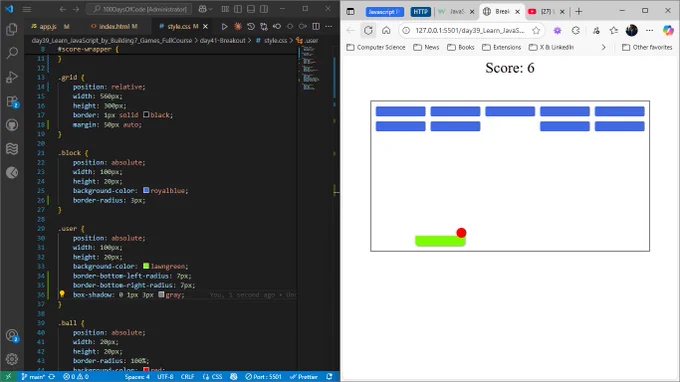Open main branch picker in status bar
Viewport: 680px width, 382px height.
[x=33, y=376]
